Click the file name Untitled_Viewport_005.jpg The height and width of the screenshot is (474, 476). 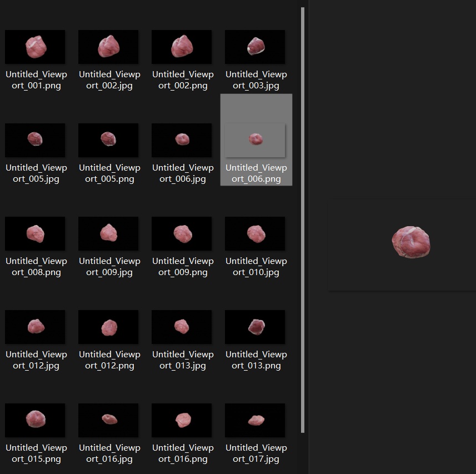(x=36, y=173)
